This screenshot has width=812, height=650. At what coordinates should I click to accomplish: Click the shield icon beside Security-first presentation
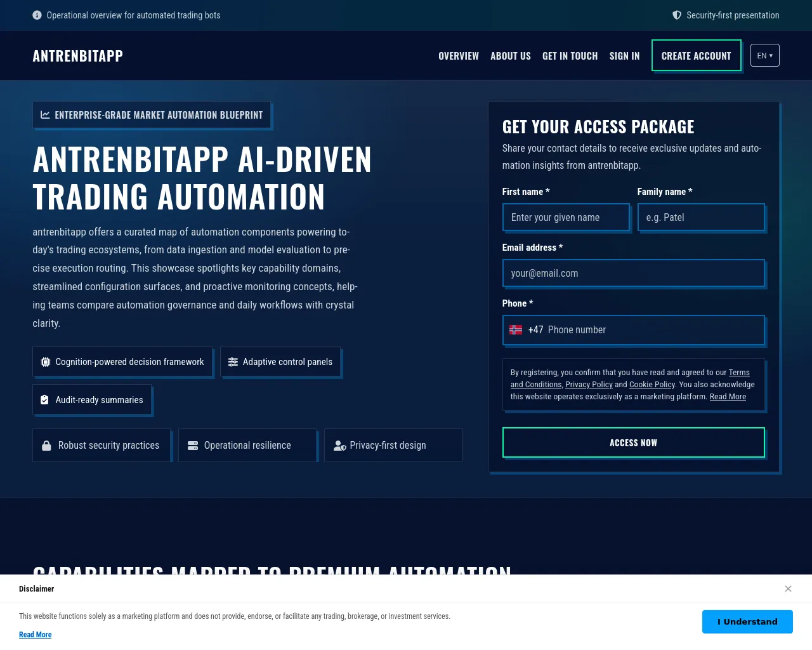(677, 15)
